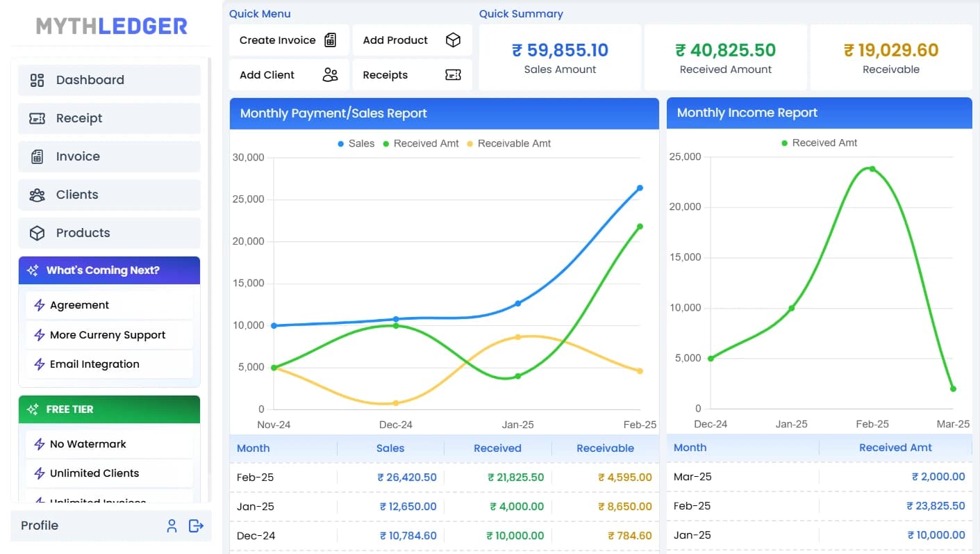
Task: Click the profile user icon
Action: pyautogui.click(x=172, y=526)
